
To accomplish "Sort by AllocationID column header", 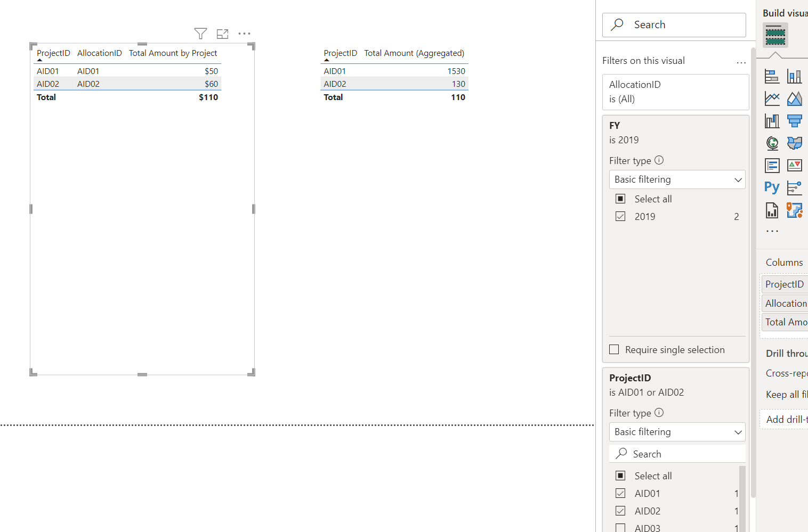I will click(x=100, y=53).
